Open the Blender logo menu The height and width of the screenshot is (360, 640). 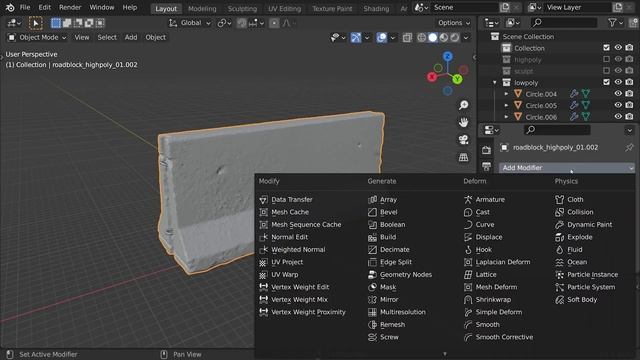tap(10, 7)
